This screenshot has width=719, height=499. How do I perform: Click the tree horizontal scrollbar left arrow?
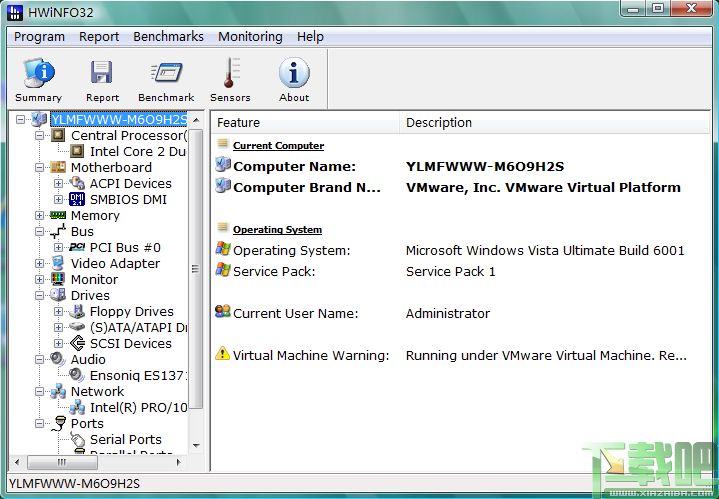17,462
